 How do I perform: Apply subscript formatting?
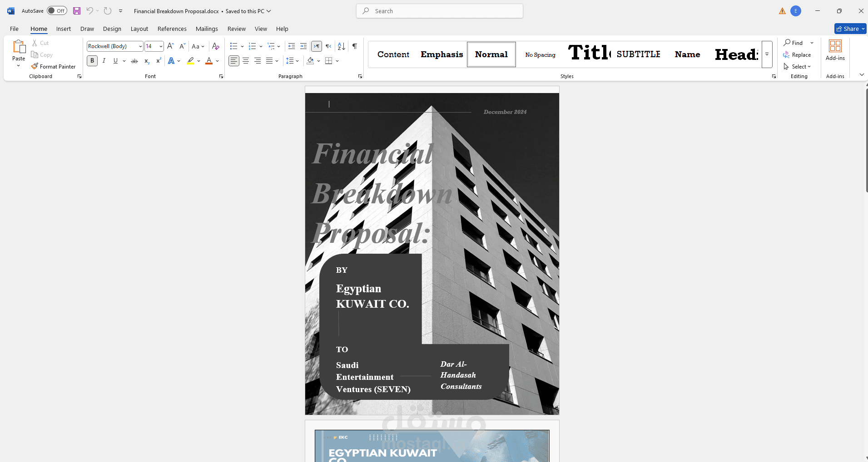147,61
